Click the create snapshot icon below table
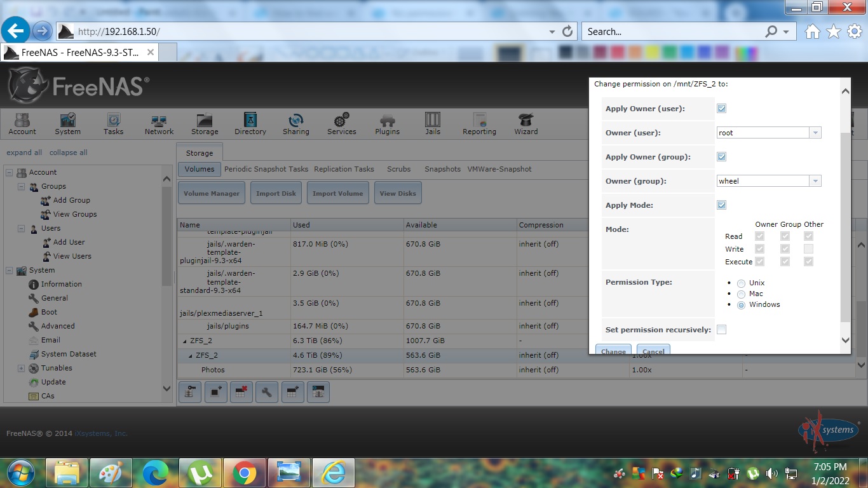Image resolution: width=868 pixels, height=488 pixels. [x=215, y=393]
